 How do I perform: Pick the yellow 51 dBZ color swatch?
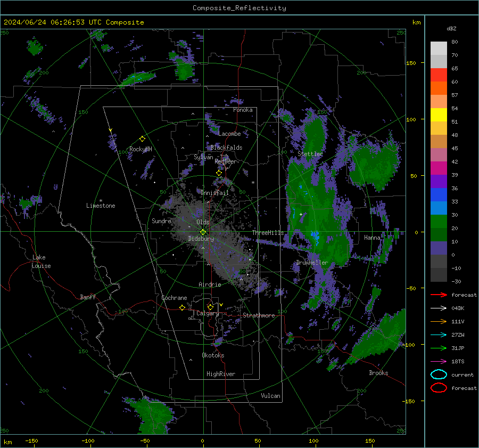pos(439,115)
